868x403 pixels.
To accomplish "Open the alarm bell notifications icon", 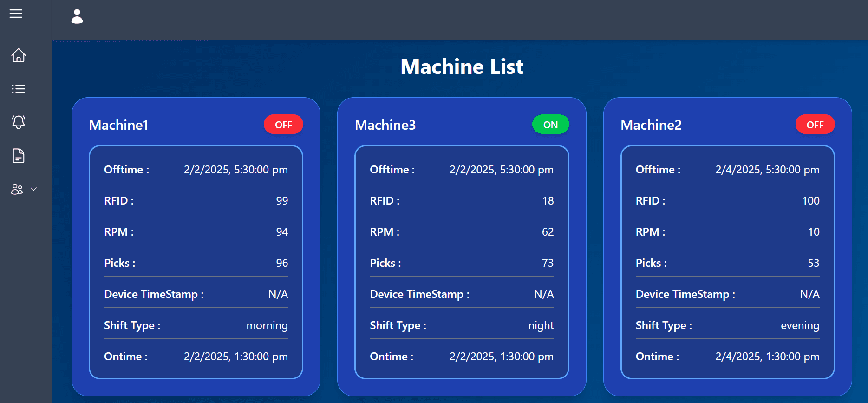I will 19,122.
